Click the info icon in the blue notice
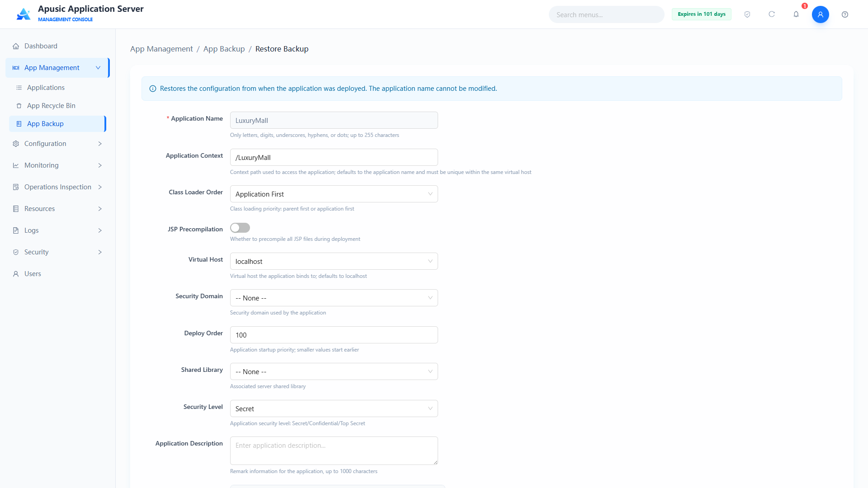Viewport: 868px width, 488px height. point(153,89)
